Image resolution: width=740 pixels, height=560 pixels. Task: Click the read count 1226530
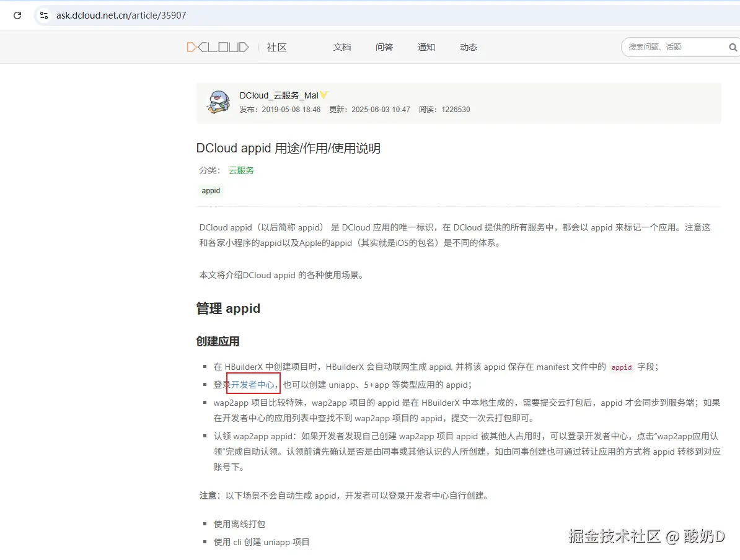[456, 110]
